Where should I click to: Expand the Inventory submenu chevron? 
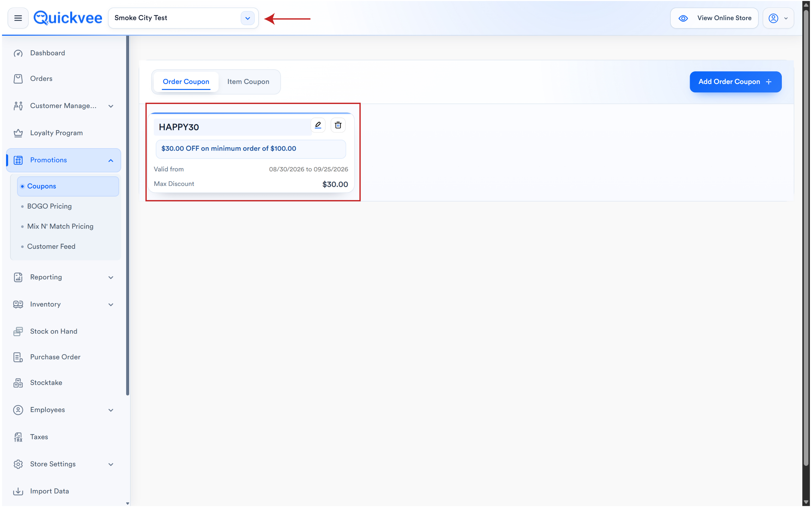click(111, 305)
